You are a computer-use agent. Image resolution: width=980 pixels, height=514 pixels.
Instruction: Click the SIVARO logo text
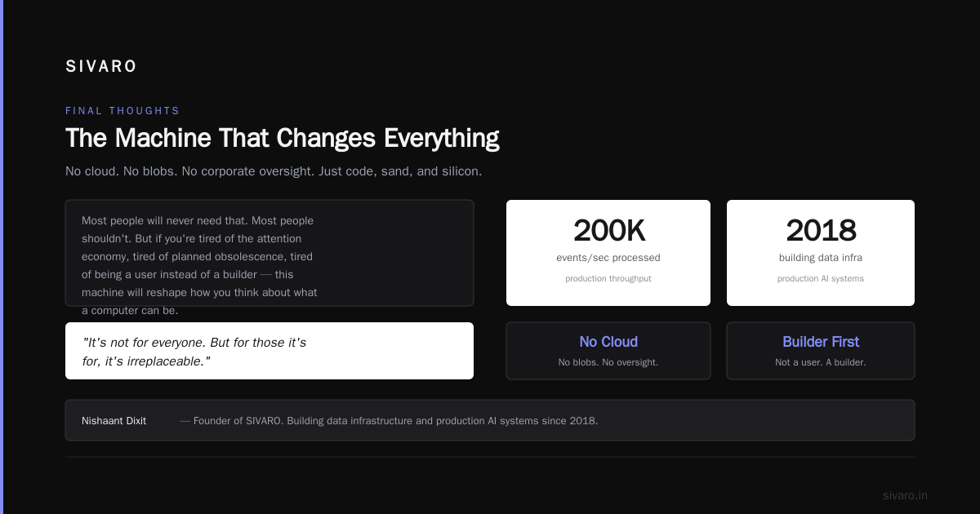pyautogui.click(x=101, y=67)
